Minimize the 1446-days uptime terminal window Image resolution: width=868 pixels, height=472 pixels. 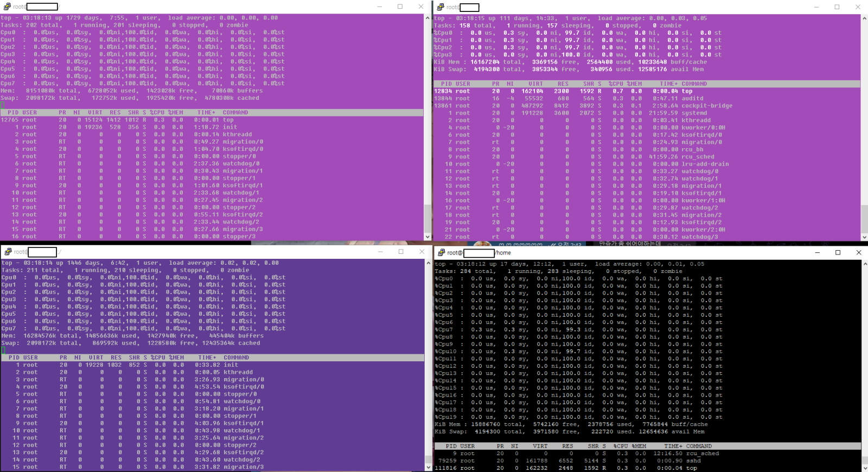click(x=380, y=252)
